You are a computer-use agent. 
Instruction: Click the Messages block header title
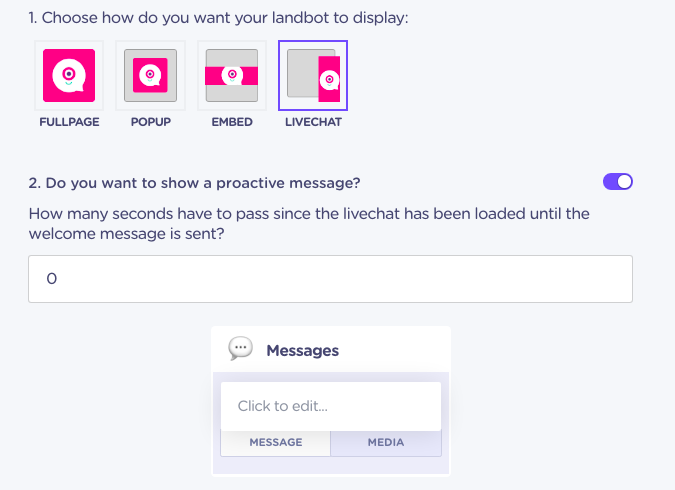303,350
